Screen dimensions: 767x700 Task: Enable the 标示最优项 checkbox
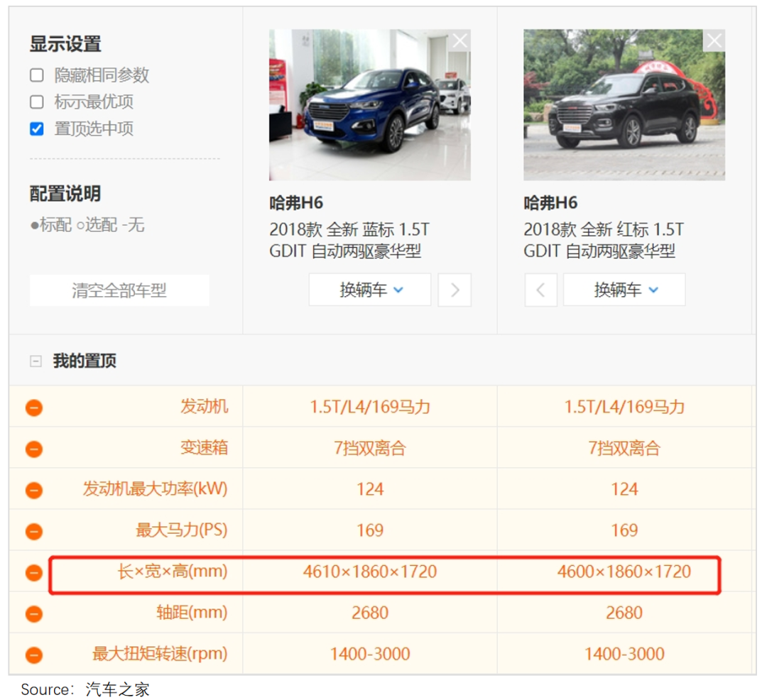pyautogui.click(x=37, y=102)
